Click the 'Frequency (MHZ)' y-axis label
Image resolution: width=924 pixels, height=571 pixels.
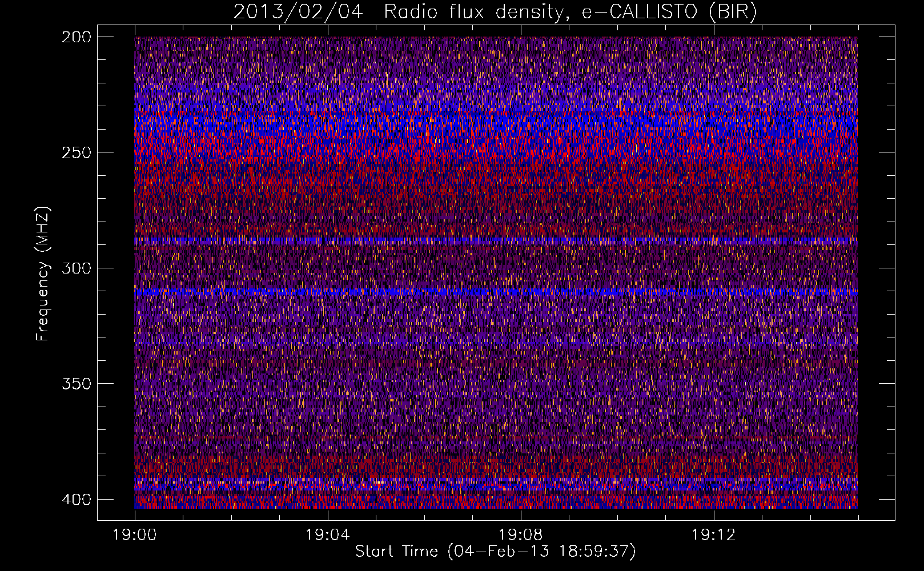tap(43, 274)
